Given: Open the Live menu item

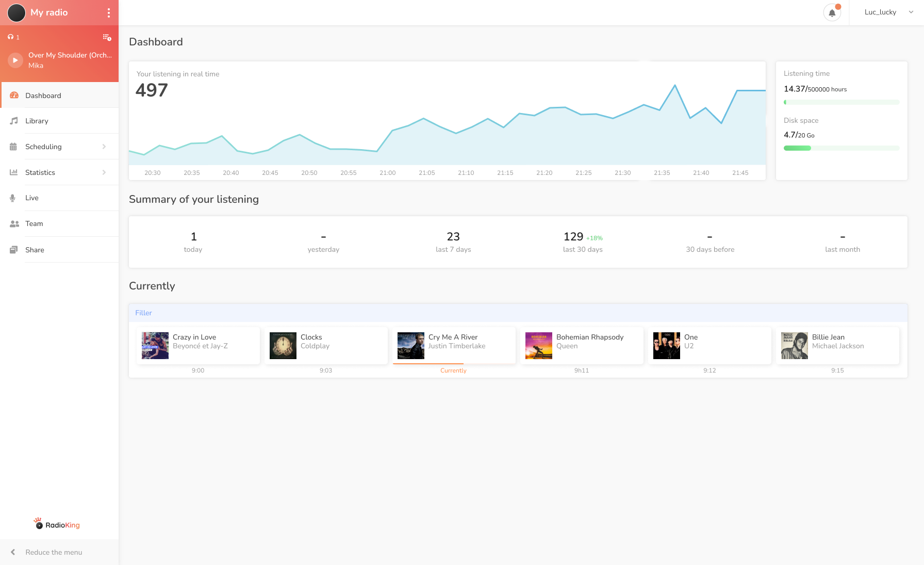Looking at the screenshot, I should (59, 198).
